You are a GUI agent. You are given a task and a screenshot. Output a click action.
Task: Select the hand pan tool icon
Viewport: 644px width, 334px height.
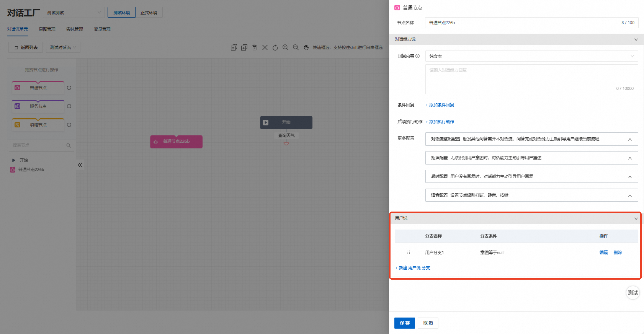pyautogui.click(x=306, y=47)
